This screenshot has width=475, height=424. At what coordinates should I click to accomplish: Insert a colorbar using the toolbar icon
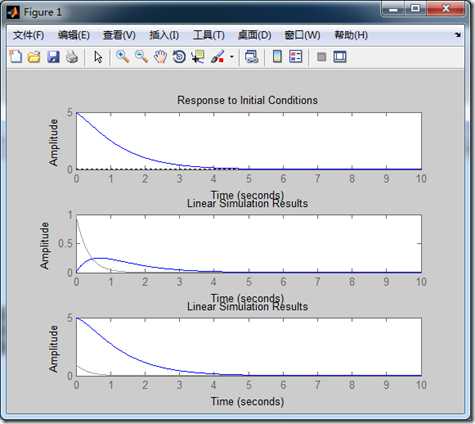277,57
